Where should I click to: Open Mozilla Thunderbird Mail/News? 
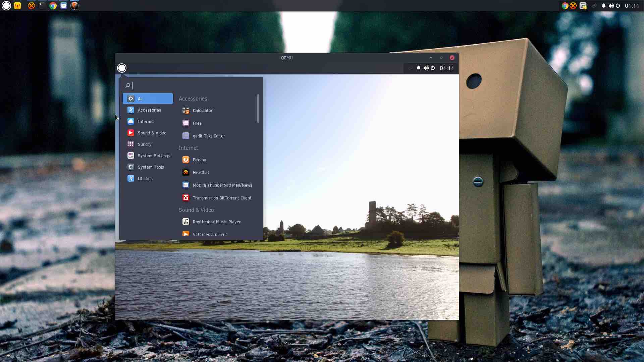pyautogui.click(x=222, y=185)
